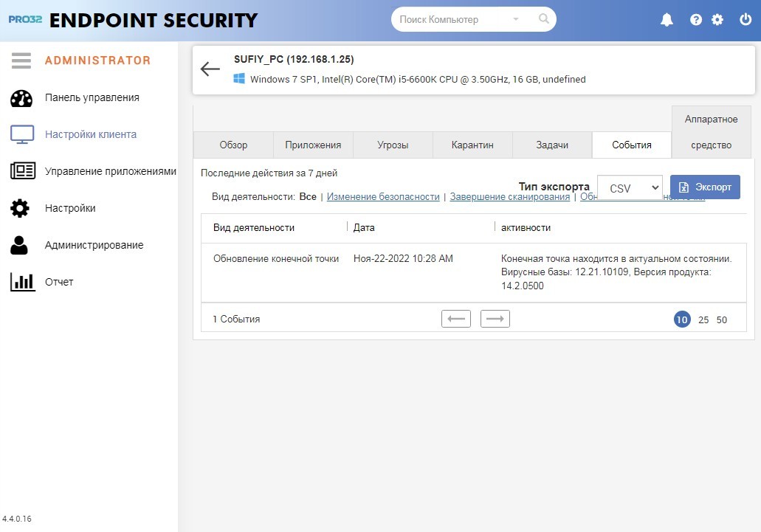
Task: Click the ADMINISTRATOR label
Action: click(x=97, y=60)
